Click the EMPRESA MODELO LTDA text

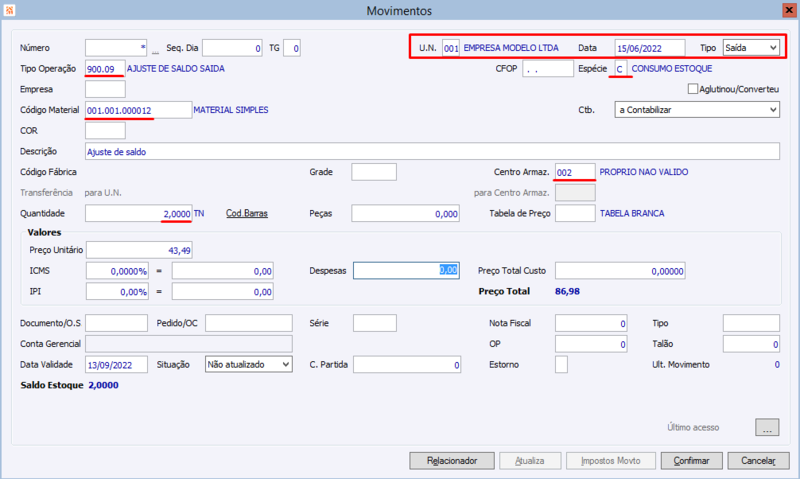click(511, 48)
